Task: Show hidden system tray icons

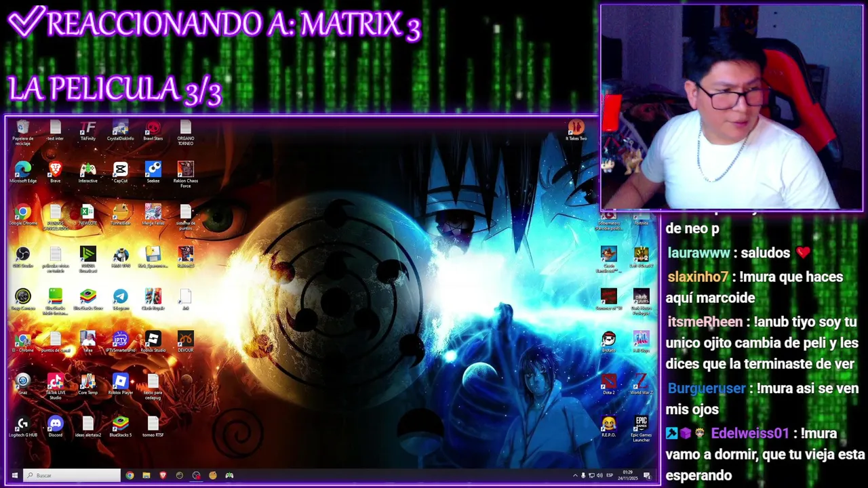Action: pos(575,475)
